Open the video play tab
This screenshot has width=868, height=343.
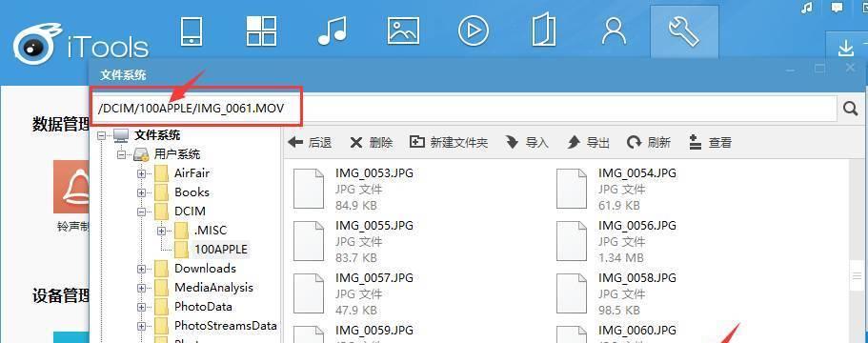(x=474, y=31)
